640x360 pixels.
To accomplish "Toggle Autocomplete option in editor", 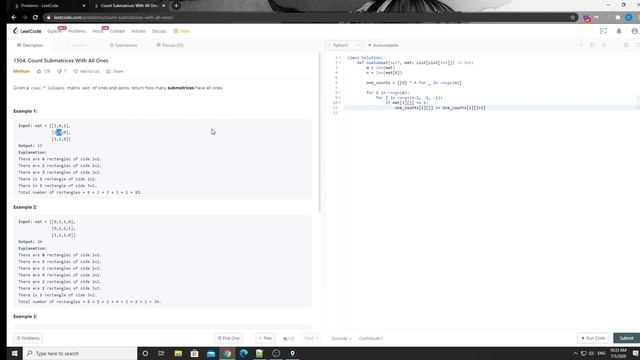I will coord(383,45).
